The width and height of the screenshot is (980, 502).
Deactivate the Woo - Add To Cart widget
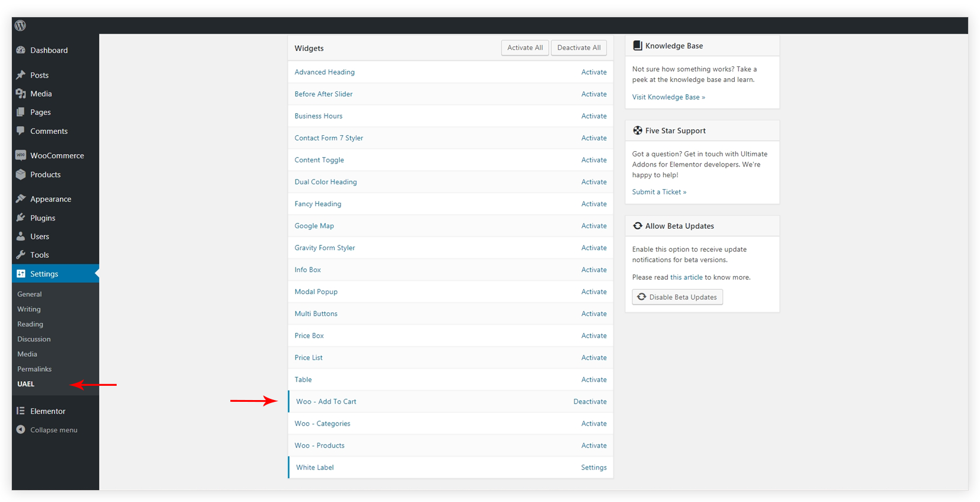coord(590,402)
